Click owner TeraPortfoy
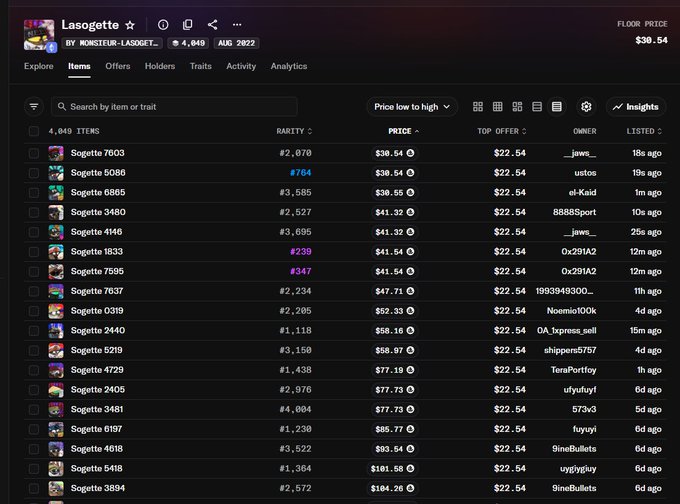Viewport: 680px width, 504px height. 573,370
